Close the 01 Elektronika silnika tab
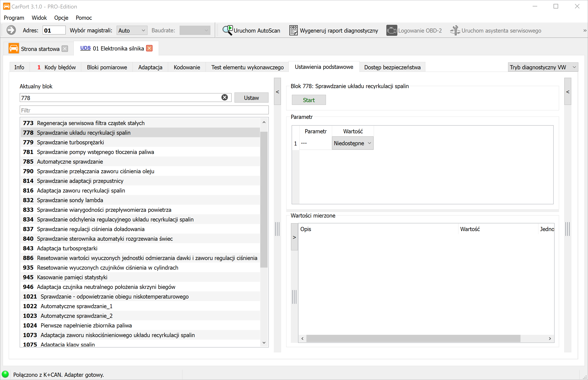The width and height of the screenshot is (588, 380). click(149, 48)
